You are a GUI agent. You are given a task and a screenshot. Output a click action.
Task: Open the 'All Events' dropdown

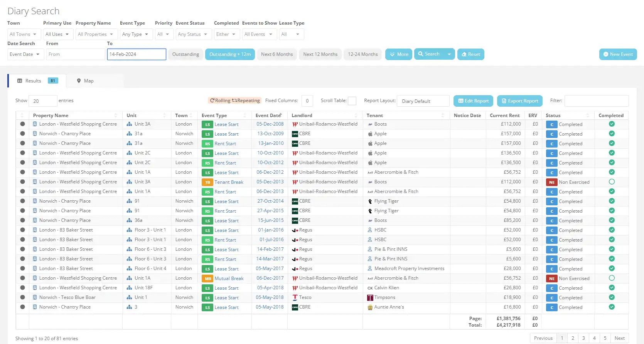point(259,34)
